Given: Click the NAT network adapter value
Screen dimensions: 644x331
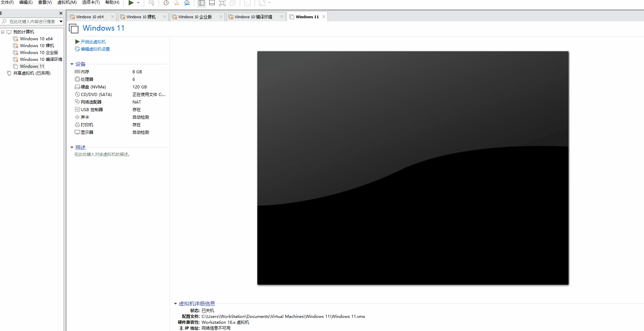Looking at the screenshot, I should coord(137,102).
